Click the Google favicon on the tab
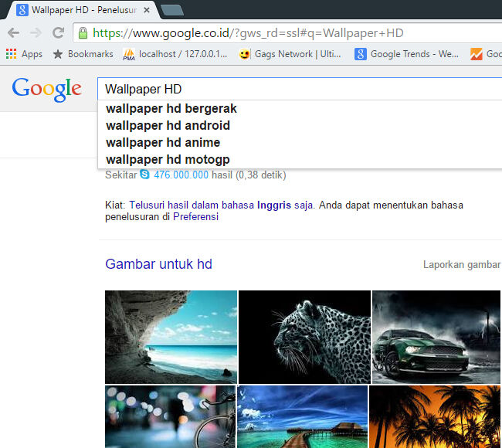The height and width of the screenshot is (448, 502). point(22,10)
